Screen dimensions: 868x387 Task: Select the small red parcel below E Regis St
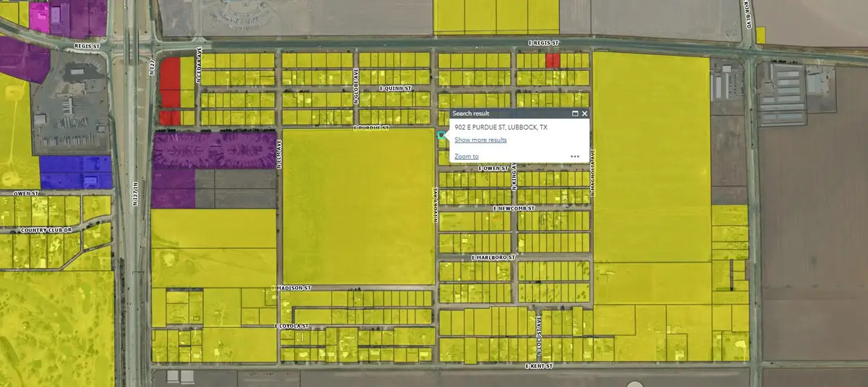point(553,60)
